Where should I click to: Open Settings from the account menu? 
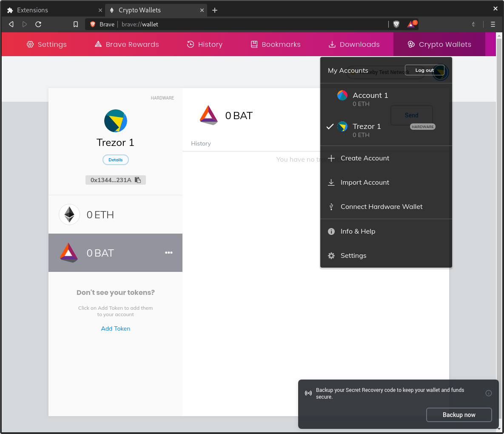click(x=386, y=256)
